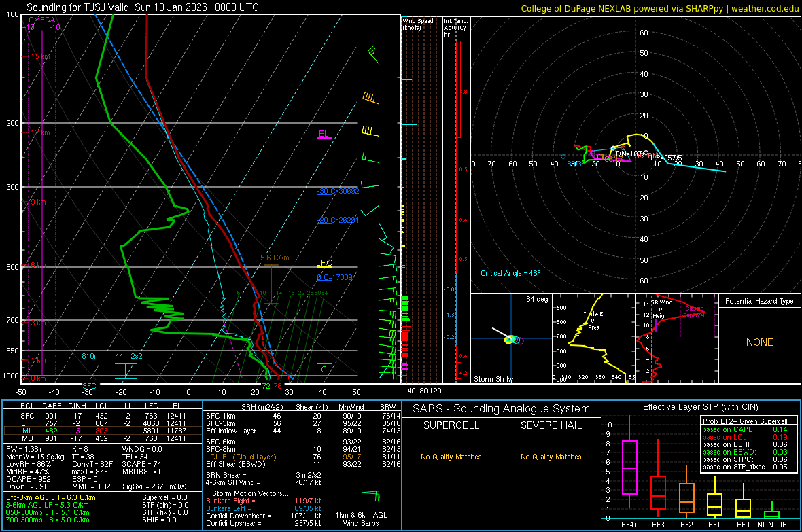Click the SR Wind v. Height plot label

pyautogui.click(x=661, y=309)
